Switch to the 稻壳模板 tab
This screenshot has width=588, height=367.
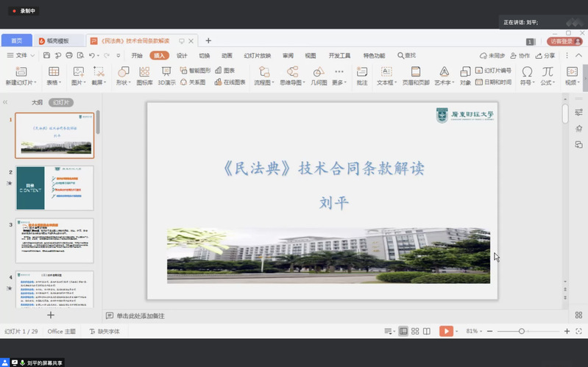[x=58, y=40]
